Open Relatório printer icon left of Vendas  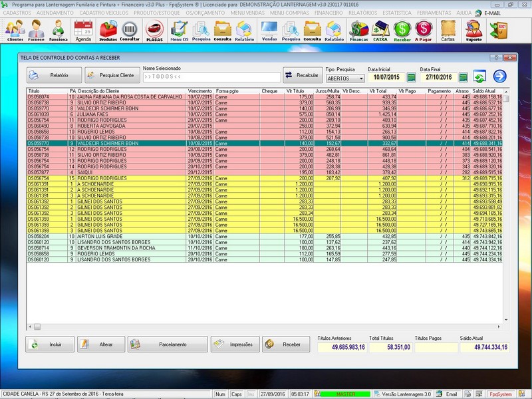244,30
